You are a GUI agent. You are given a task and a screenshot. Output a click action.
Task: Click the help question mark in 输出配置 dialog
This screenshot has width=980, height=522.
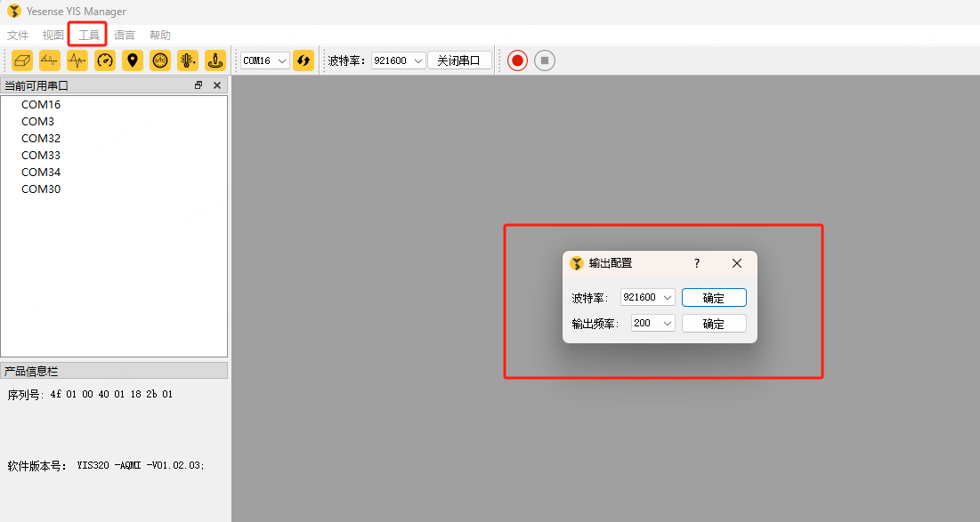pyautogui.click(x=697, y=263)
